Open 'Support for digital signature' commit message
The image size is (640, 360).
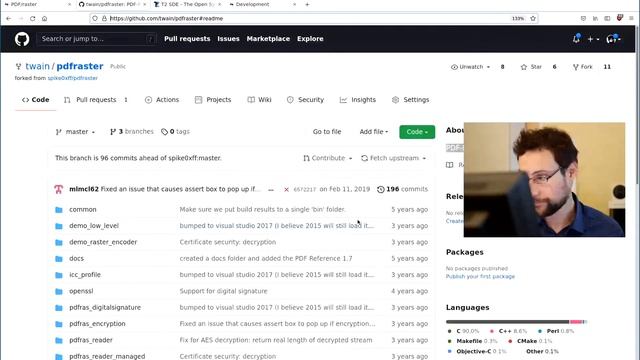coord(223,291)
